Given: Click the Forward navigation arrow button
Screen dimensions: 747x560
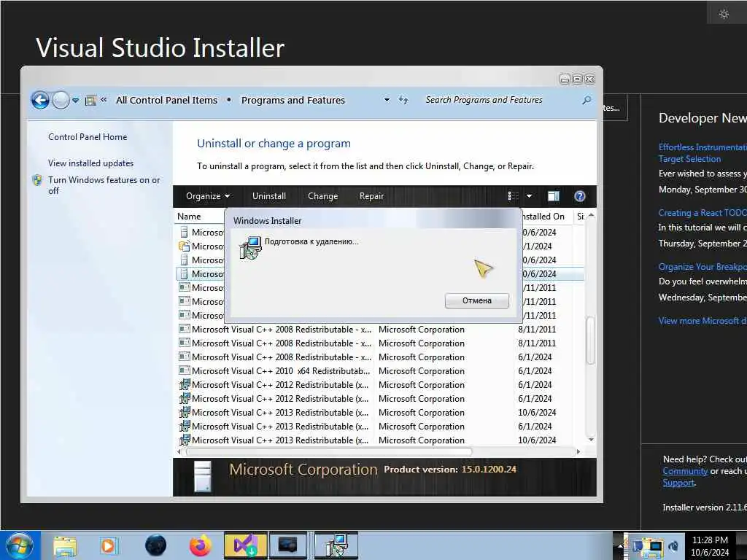Looking at the screenshot, I should 61,101.
